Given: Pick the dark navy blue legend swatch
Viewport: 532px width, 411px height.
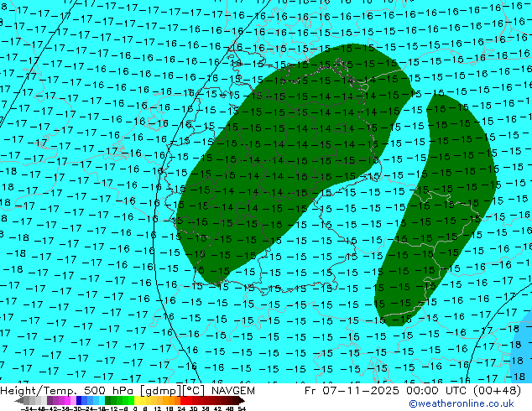Looking at the screenshot, I should pos(79,400).
